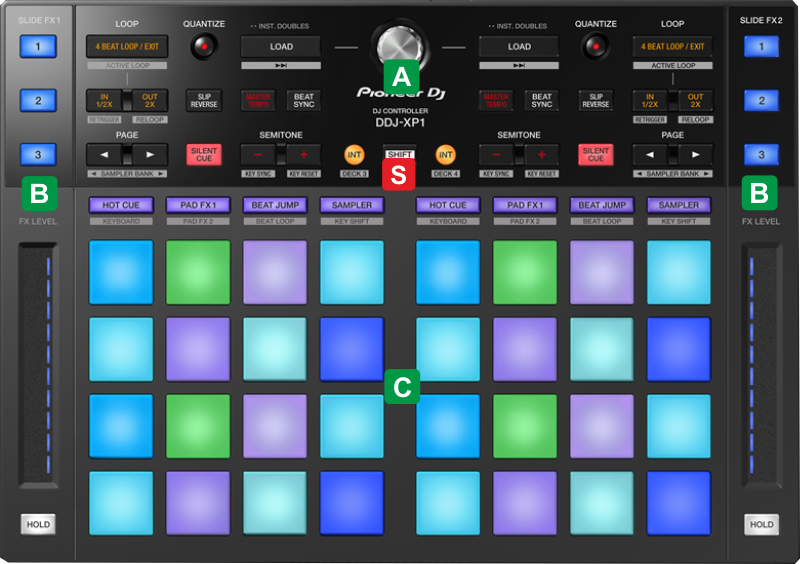
Task: Toggle SILENT CUE on the left deck
Action: (x=204, y=154)
